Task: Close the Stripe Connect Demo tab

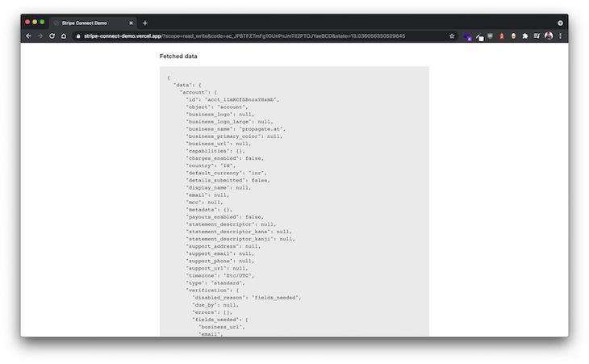Action: pyautogui.click(x=131, y=23)
